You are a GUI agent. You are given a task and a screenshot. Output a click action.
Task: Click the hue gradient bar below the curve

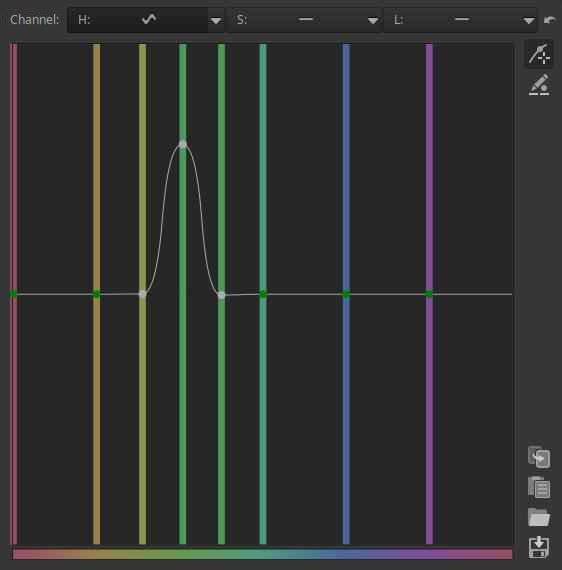point(262,554)
